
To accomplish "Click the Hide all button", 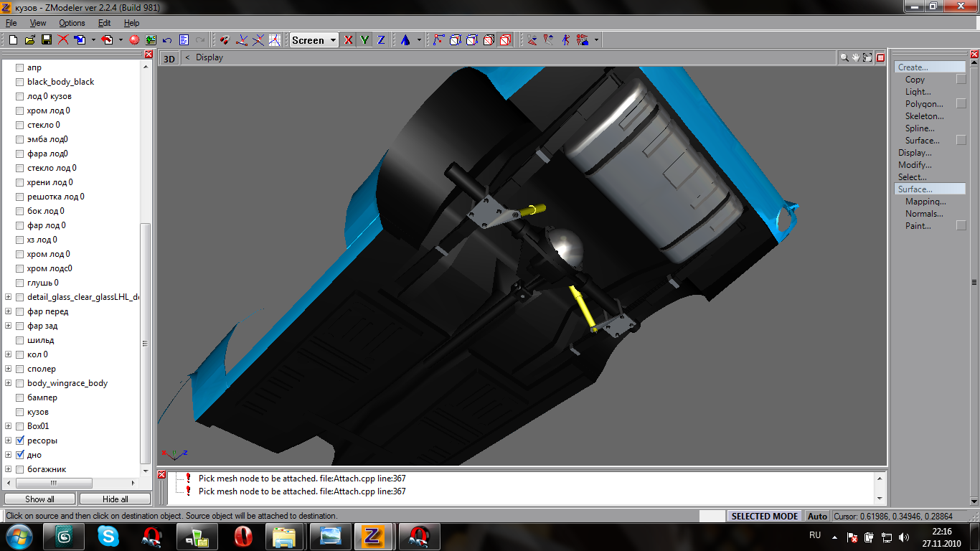I will coord(115,499).
